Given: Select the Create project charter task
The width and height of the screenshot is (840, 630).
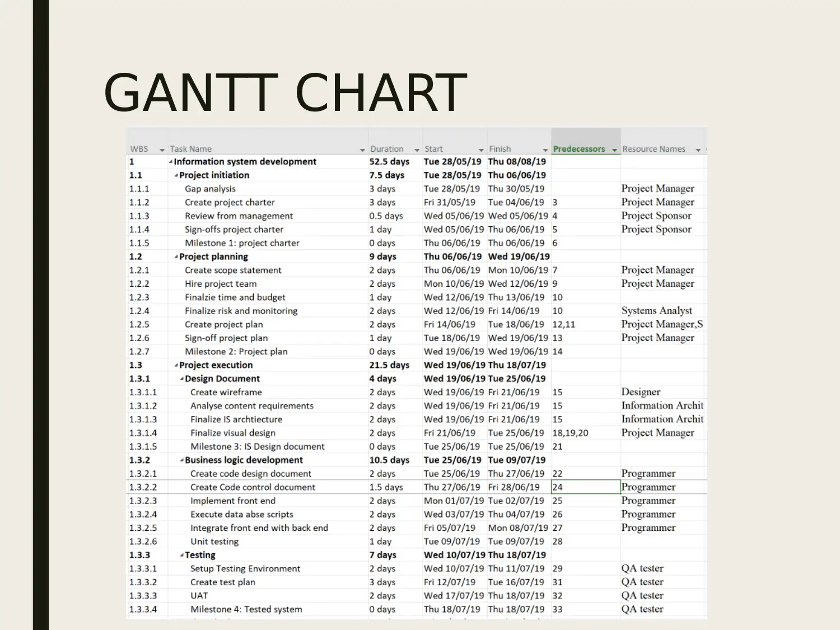Looking at the screenshot, I should point(230,202).
